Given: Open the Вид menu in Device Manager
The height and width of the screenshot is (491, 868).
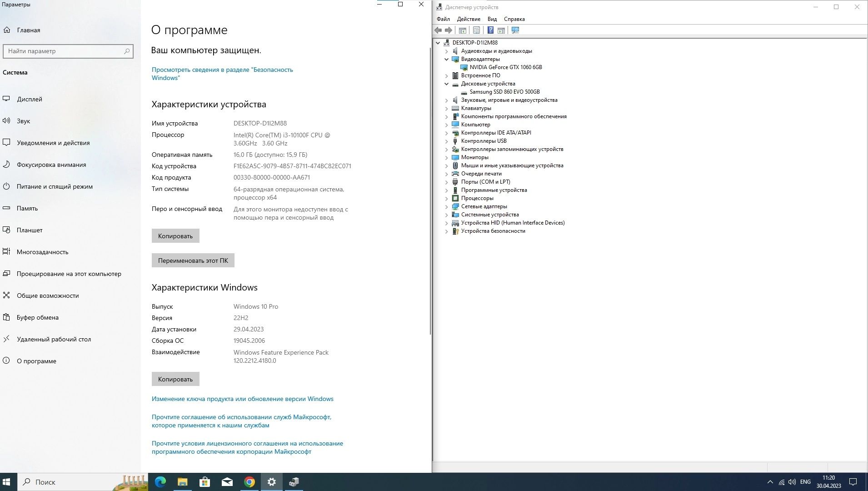Looking at the screenshot, I should point(492,19).
